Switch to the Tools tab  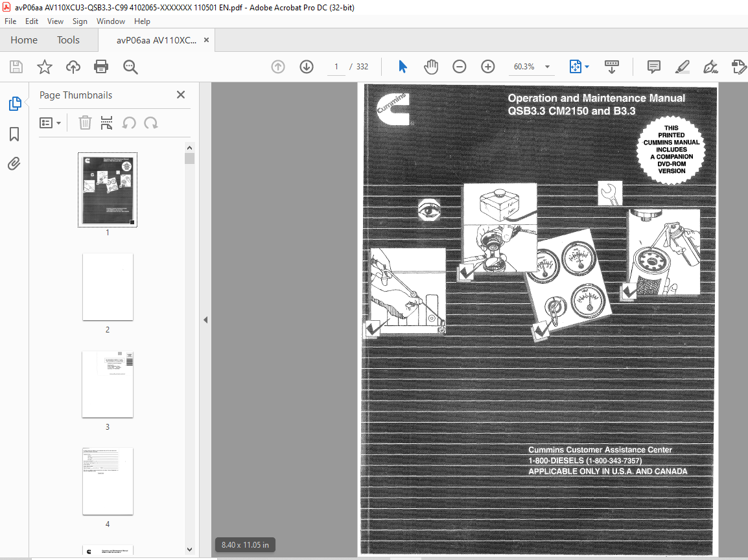(x=68, y=40)
